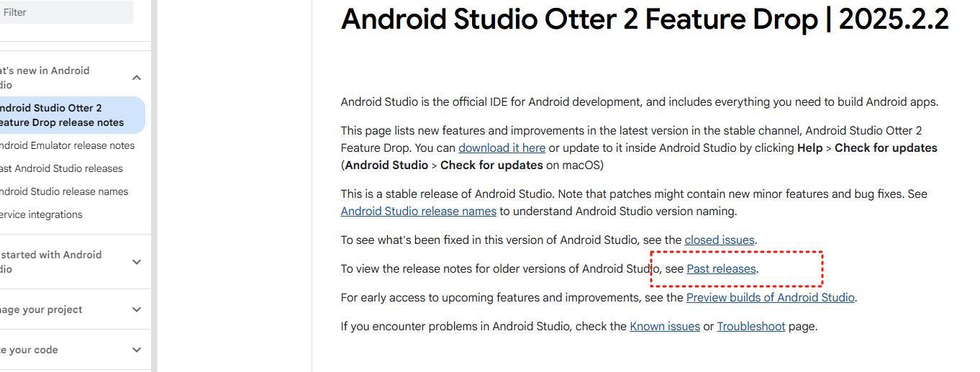Screen dimensions: 980x372
Task: Click the Filter input field
Action: click(66, 12)
